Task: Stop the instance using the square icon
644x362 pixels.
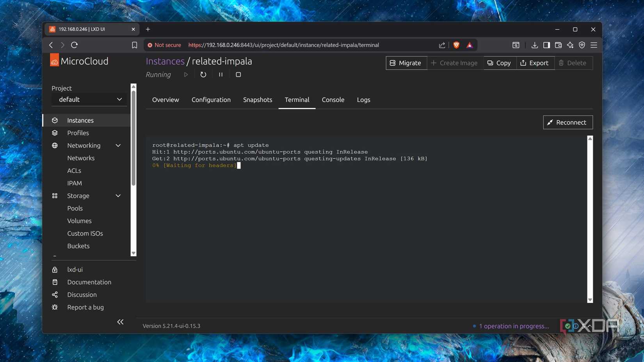Action: click(x=238, y=75)
